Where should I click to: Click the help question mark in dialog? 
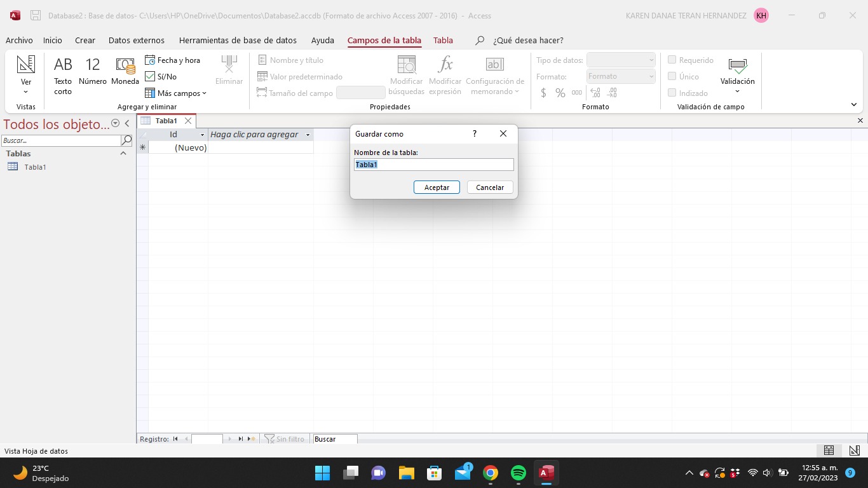coord(474,134)
